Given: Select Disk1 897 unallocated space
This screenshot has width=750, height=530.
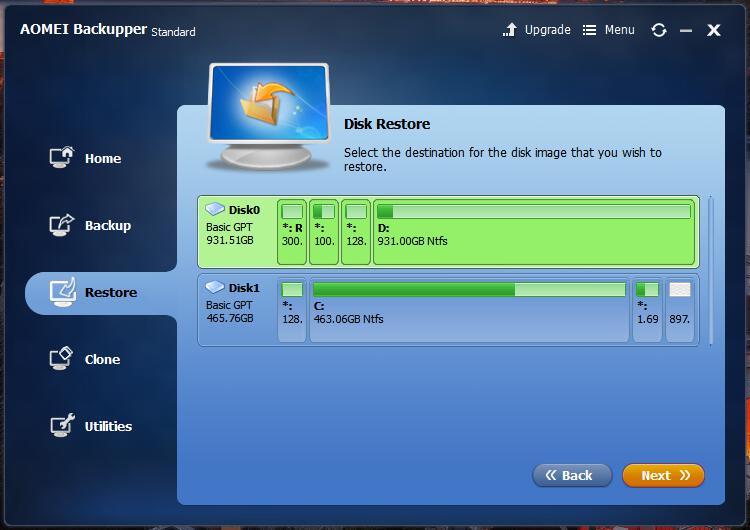Looking at the screenshot, I should point(680,310).
